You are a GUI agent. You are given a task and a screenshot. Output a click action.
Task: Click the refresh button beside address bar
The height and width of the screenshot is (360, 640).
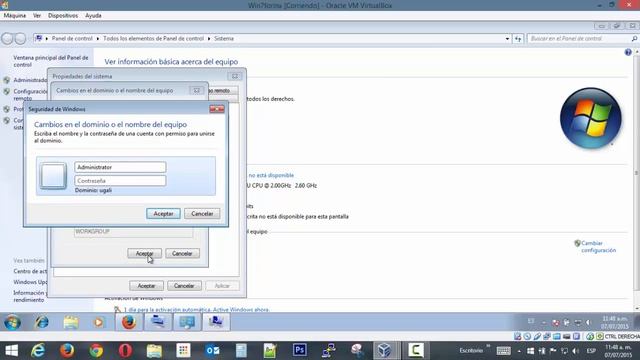click(x=518, y=38)
